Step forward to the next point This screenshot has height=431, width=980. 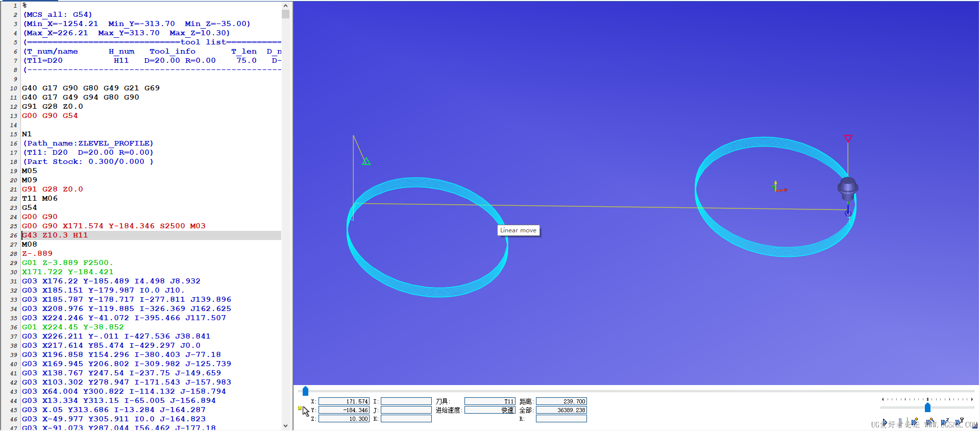click(x=914, y=422)
